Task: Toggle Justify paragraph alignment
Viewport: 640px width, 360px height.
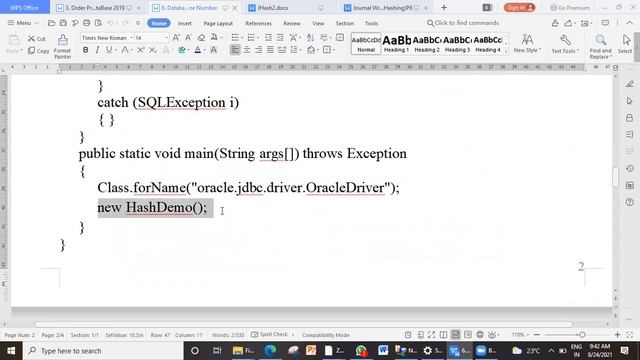Action: pos(270,50)
